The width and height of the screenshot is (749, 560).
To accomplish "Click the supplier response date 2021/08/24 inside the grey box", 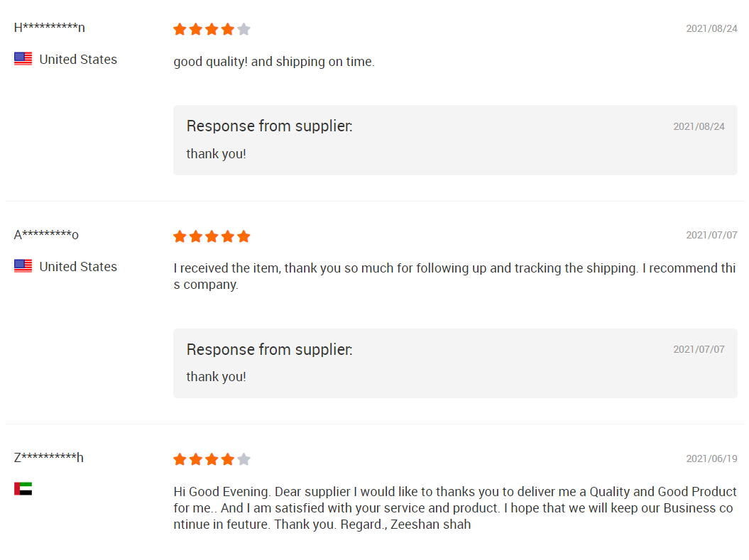I will (699, 126).
